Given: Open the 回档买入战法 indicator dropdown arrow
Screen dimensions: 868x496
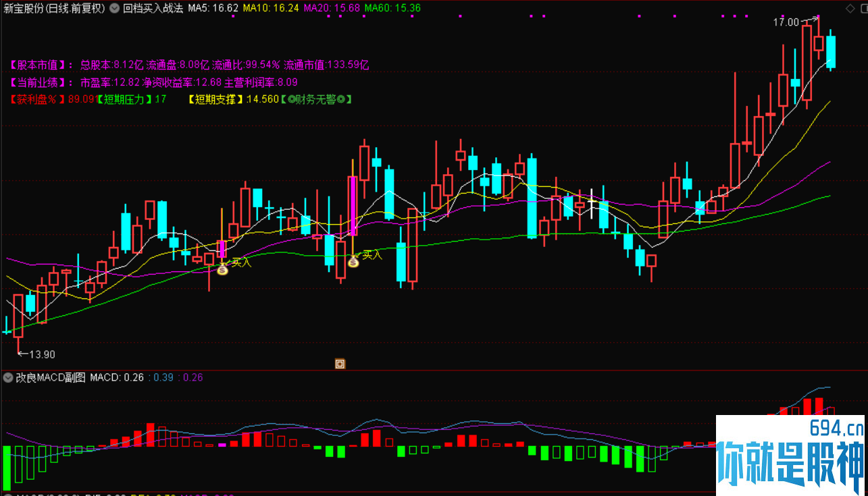Looking at the screenshot, I should [x=115, y=8].
